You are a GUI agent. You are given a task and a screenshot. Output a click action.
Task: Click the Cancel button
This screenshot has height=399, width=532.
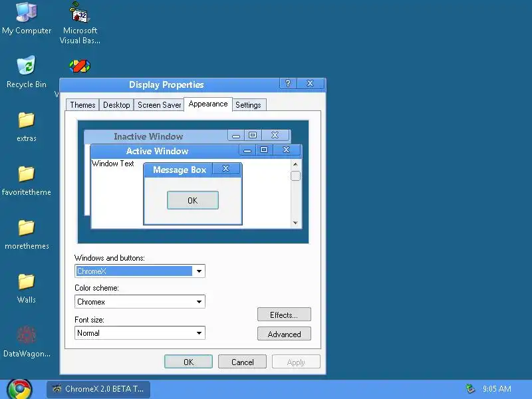242,362
